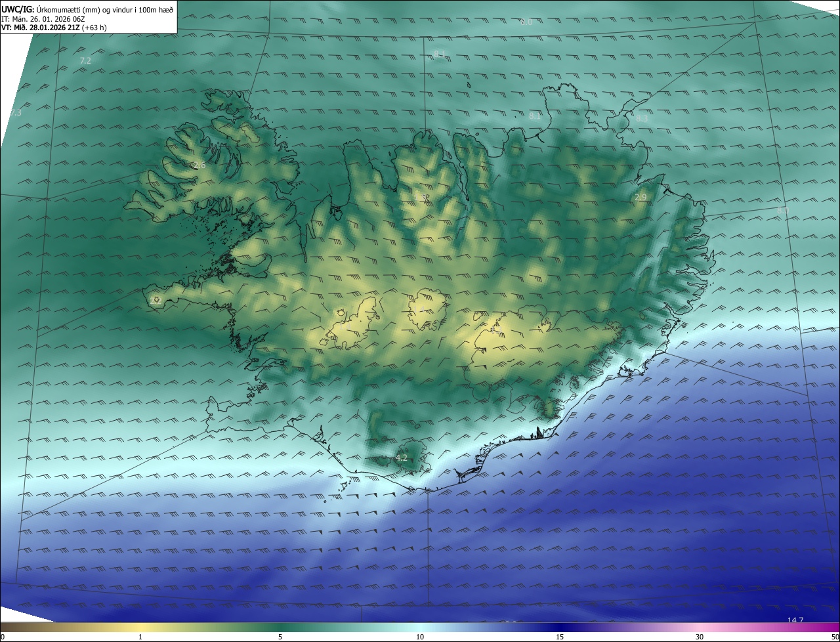The image size is (840, 642).
Task: Click the '15' tick on the color scale
Action: tap(560, 637)
